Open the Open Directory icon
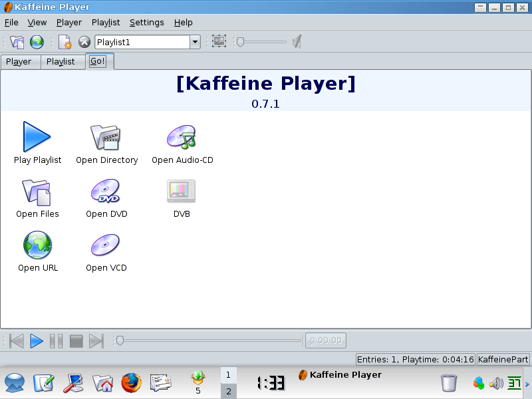This screenshot has height=399, width=532. (106, 136)
